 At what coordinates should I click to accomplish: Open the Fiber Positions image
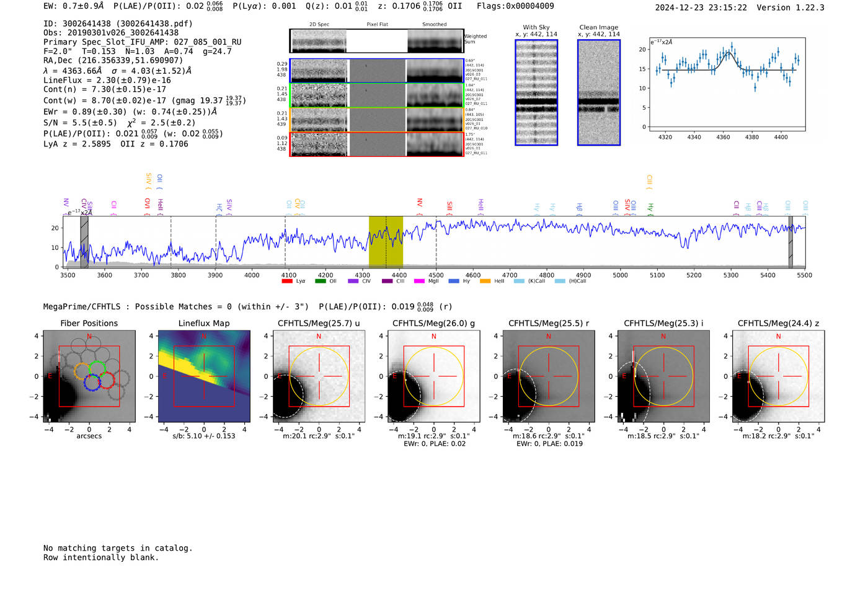point(89,376)
